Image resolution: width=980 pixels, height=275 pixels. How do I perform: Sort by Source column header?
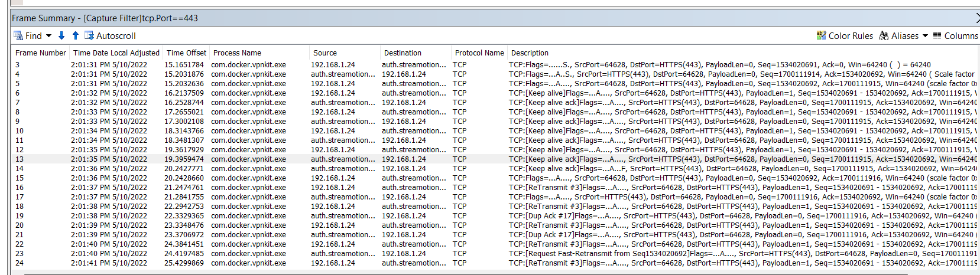click(325, 53)
